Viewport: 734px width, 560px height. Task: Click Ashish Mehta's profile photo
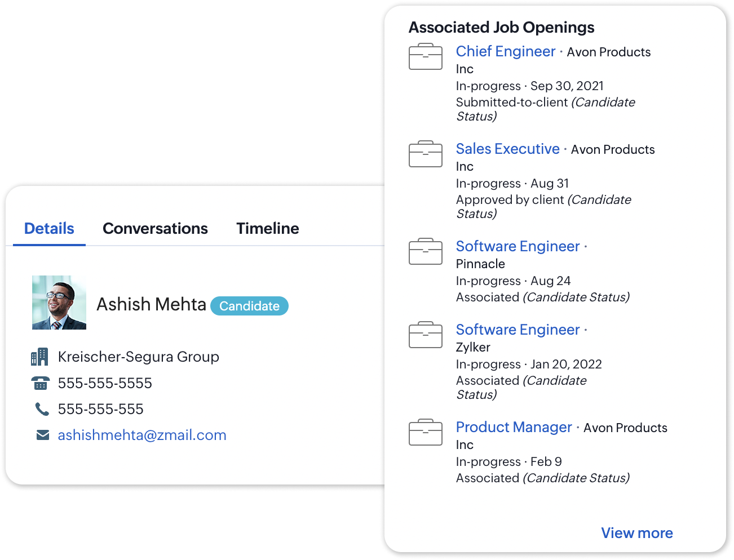(59, 303)
